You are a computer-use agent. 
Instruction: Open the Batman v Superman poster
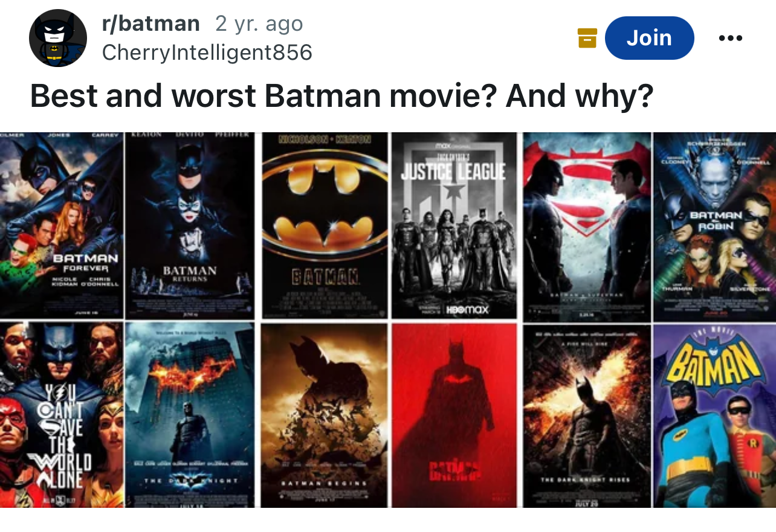(587, 225)
